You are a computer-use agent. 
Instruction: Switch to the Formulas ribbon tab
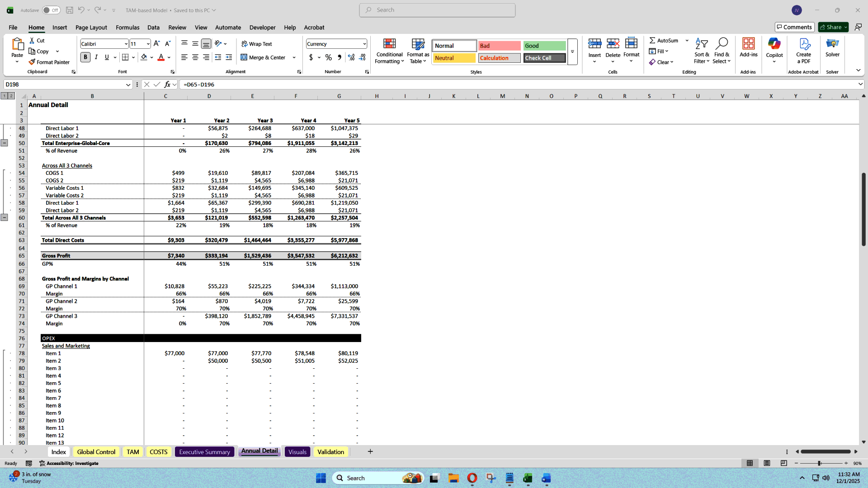pos(127,28)
